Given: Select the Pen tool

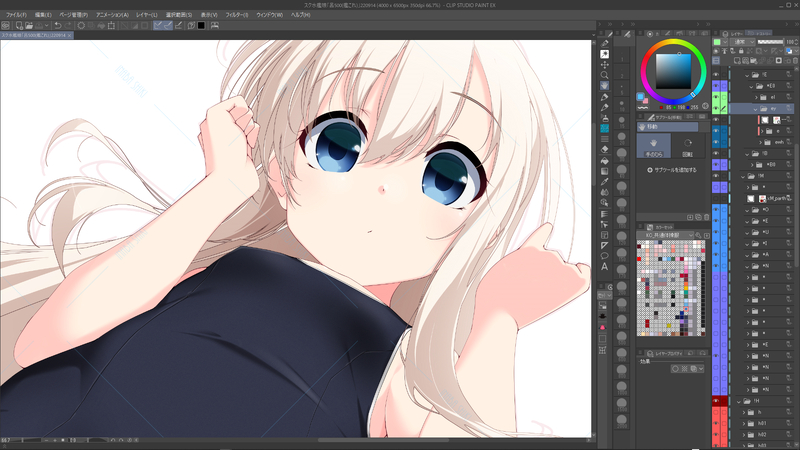Looking at the screenshot, I should (x=605, y=96).
